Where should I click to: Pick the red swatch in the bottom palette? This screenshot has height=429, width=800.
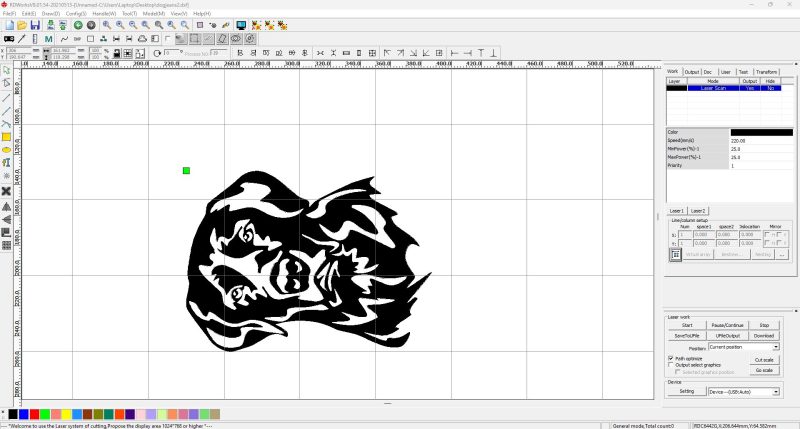[34, 414]
